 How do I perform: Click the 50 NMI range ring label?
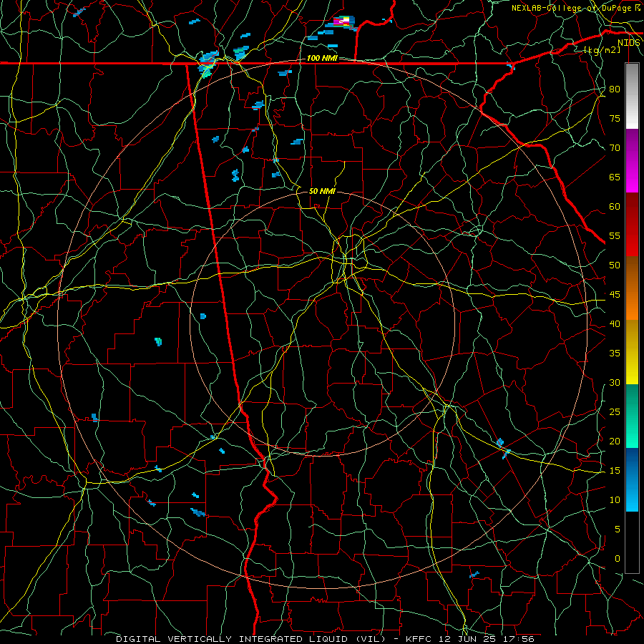pos(322,191)
